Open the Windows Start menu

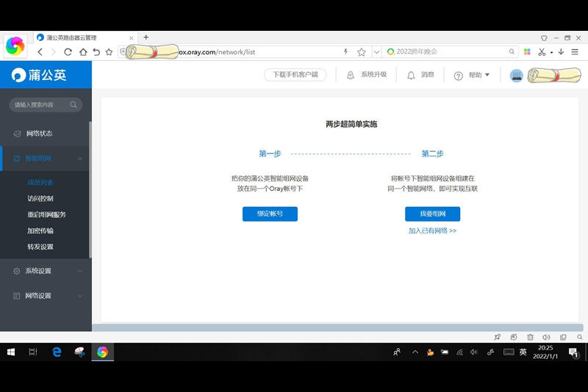click(x=11, y=352)
